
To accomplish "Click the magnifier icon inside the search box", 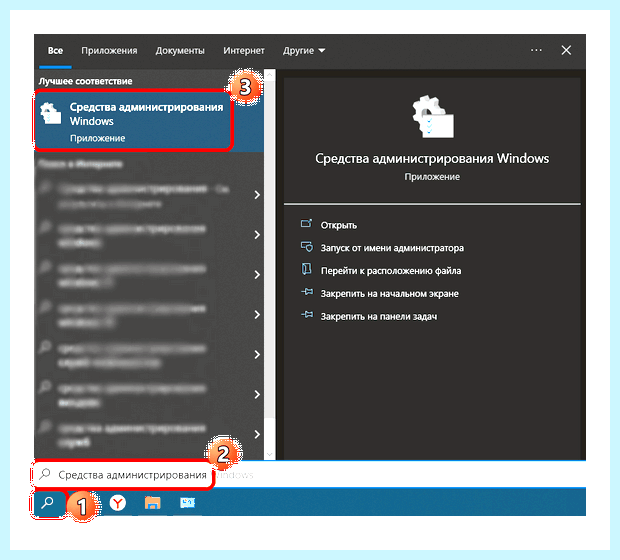I will (45, 474).
